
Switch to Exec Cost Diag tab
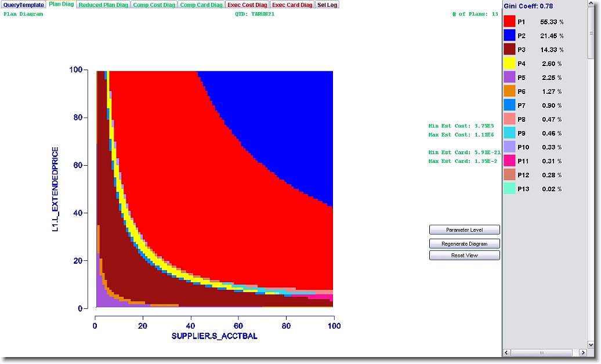tap(247, 5)
